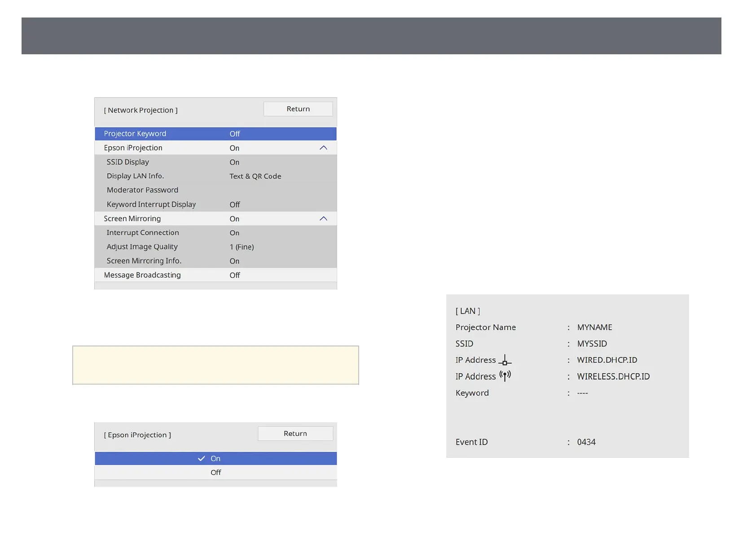This screenshot has width=756, height=534.
Task: Select the On option for Epson iProjection
Action: pos(215,458)
